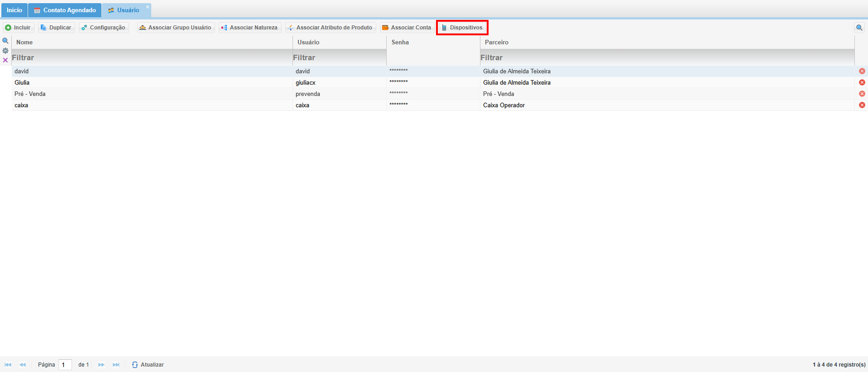Click the purple X clear filter icon
This screenshot has width=868, height=372.
pos(5,60)
